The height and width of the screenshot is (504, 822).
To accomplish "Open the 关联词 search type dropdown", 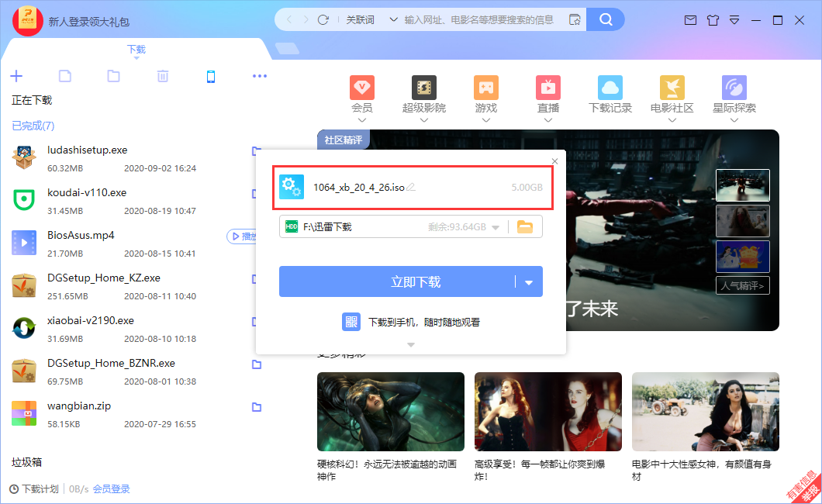I will pyautogui.click(x=371, y=19).
